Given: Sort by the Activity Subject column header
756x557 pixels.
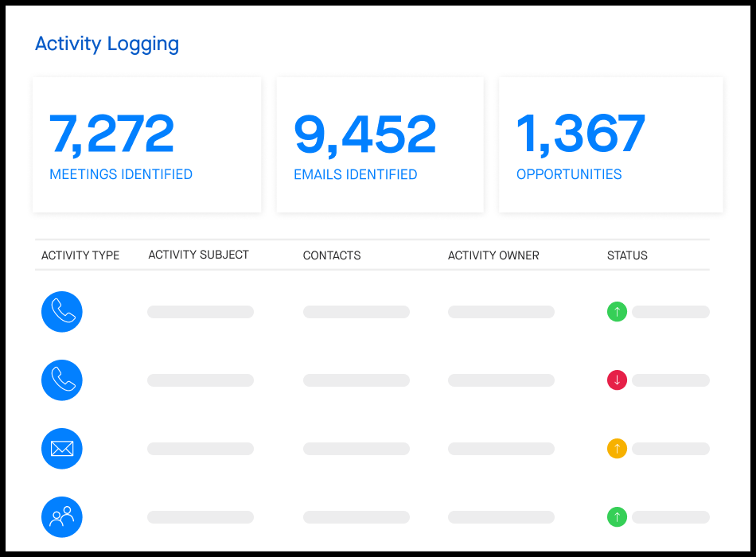Looking at the screenshot, I should point(198,255).
